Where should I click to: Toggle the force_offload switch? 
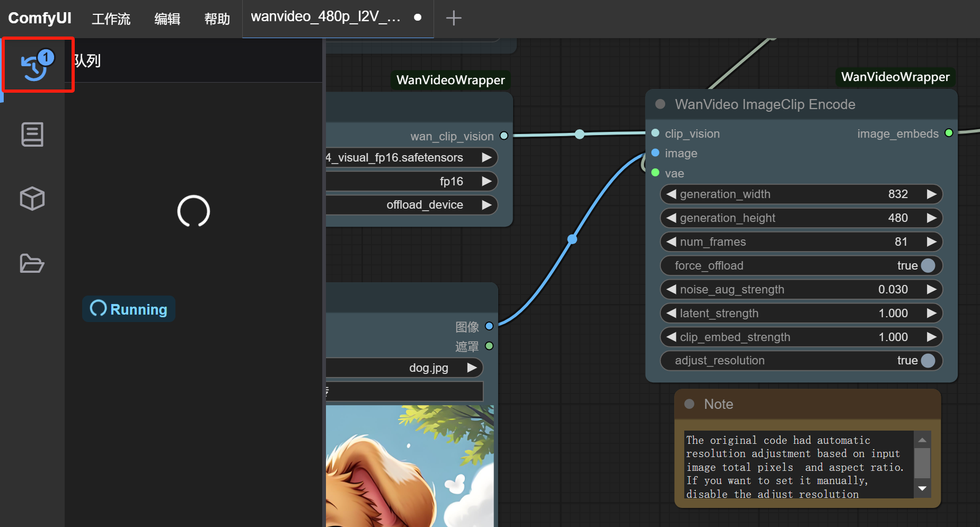[x=928, y=265]
